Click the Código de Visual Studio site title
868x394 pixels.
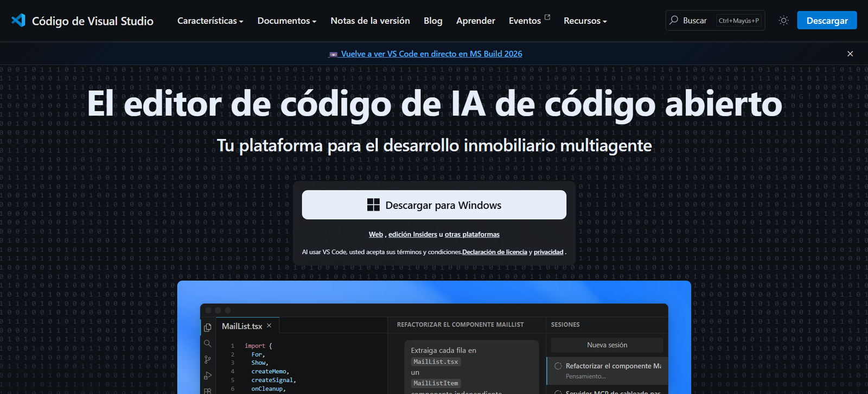(x=93, y=21)
